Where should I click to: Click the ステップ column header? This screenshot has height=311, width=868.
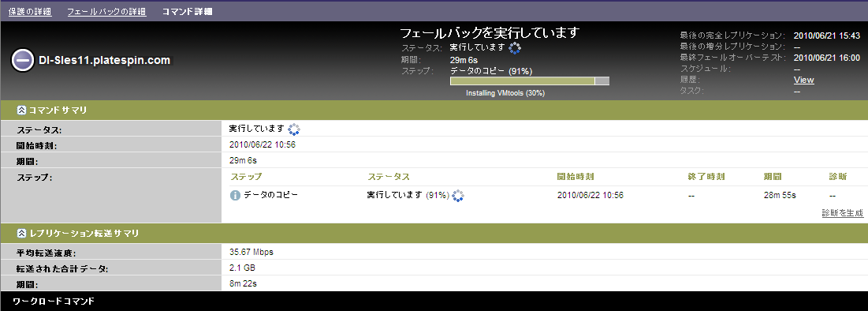coord(246,176)
